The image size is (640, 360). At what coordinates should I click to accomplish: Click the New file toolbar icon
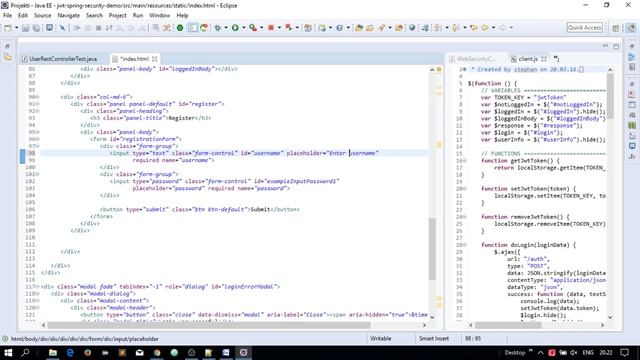8,28
